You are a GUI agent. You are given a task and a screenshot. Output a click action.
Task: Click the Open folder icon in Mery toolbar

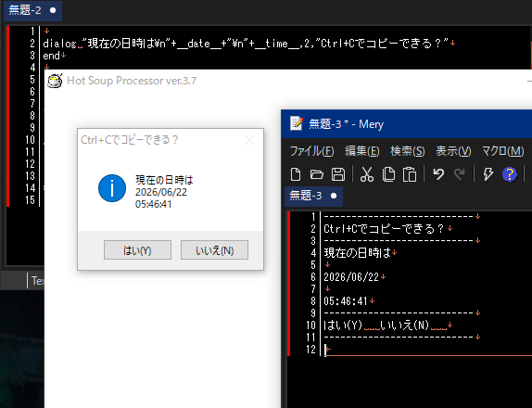(317, 174)
